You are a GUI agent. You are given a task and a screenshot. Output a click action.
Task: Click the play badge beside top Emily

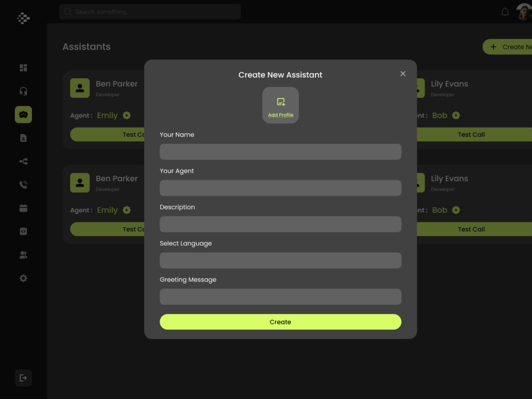tap(127, 115)
